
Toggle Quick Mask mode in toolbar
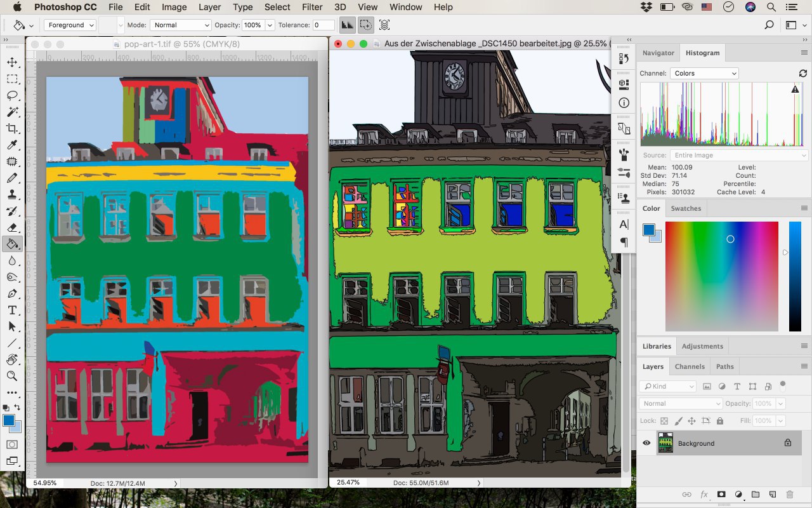tap(12, 444)
